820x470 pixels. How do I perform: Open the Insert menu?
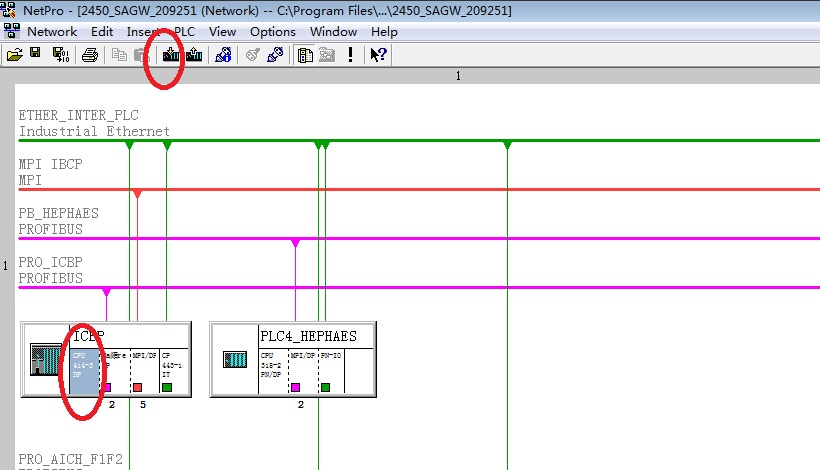142,32
